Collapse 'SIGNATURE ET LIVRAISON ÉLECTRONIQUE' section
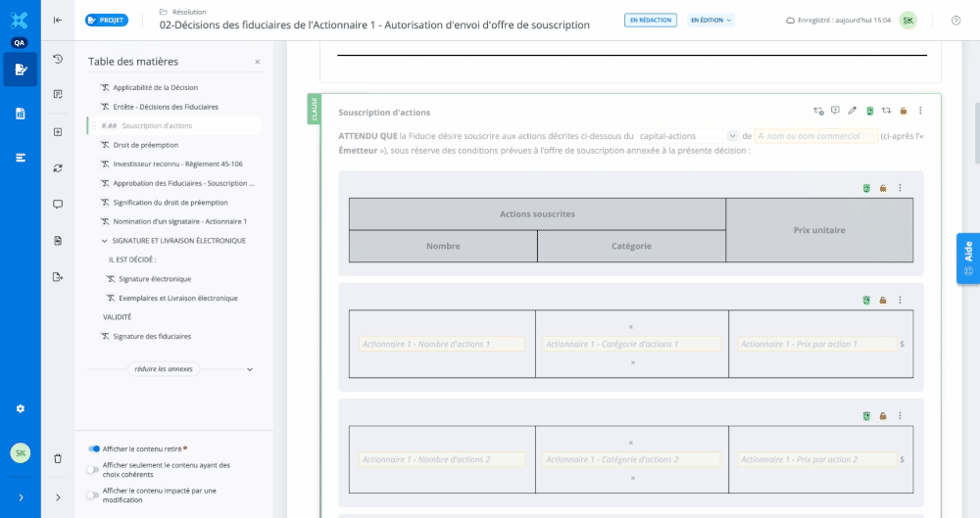980x518 pixels. tap(105, 240)
